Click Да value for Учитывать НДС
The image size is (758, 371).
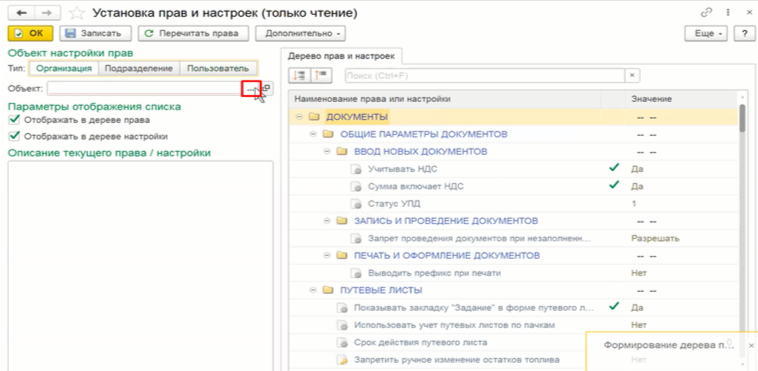pyautogui.click(x=637, y=169)
